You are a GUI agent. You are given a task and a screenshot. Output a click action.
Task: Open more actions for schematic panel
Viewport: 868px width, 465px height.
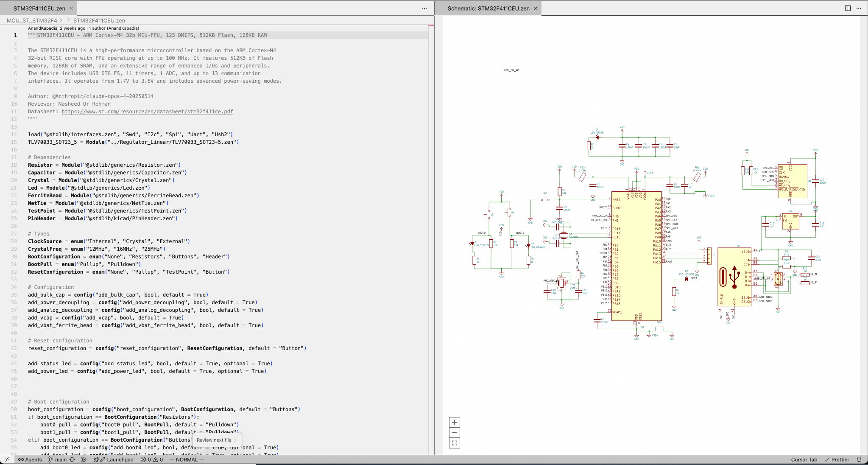pyautogui.click(x=859, y=8)
